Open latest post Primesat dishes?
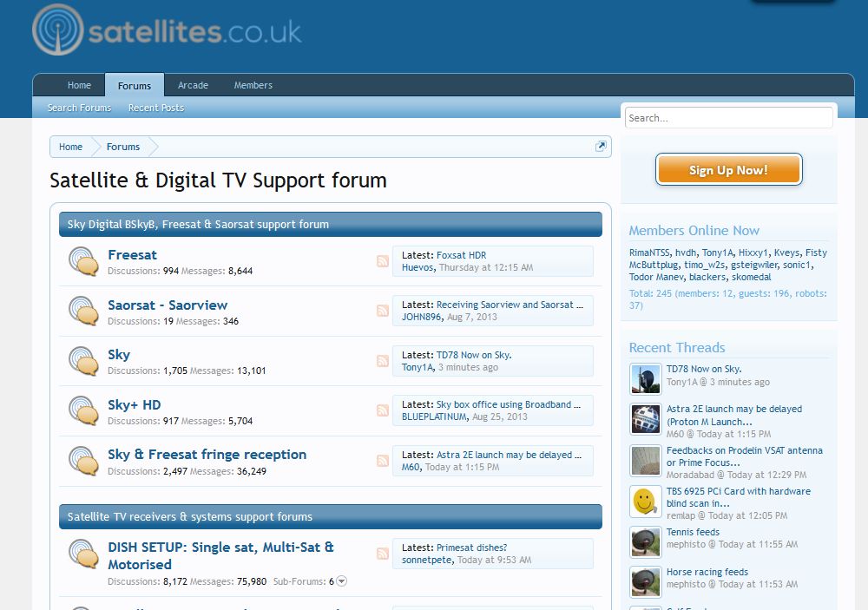 (x=471, y=548)
